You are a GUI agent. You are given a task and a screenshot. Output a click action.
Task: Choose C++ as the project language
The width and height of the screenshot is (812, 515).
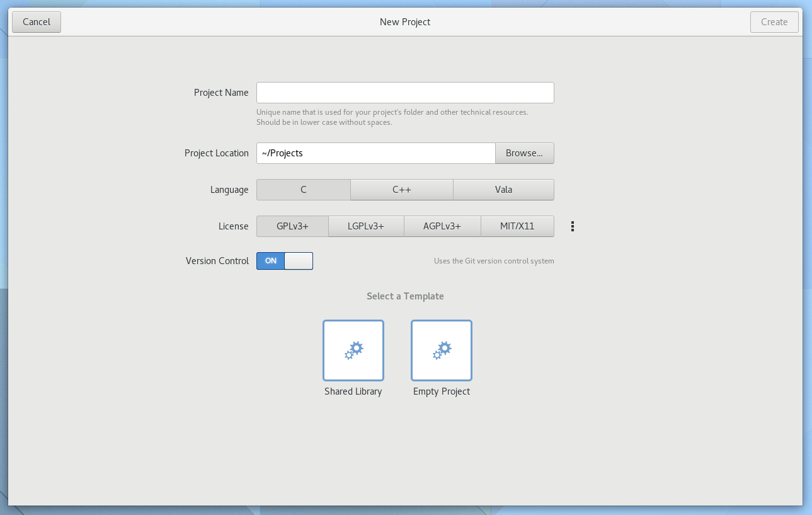point(402,190)
